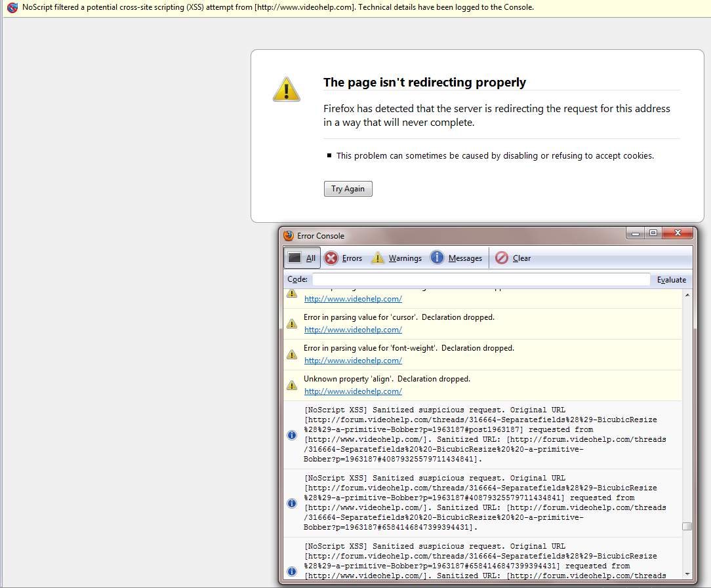Click the second NoScript XSS sanitized request text

[485, 503]
